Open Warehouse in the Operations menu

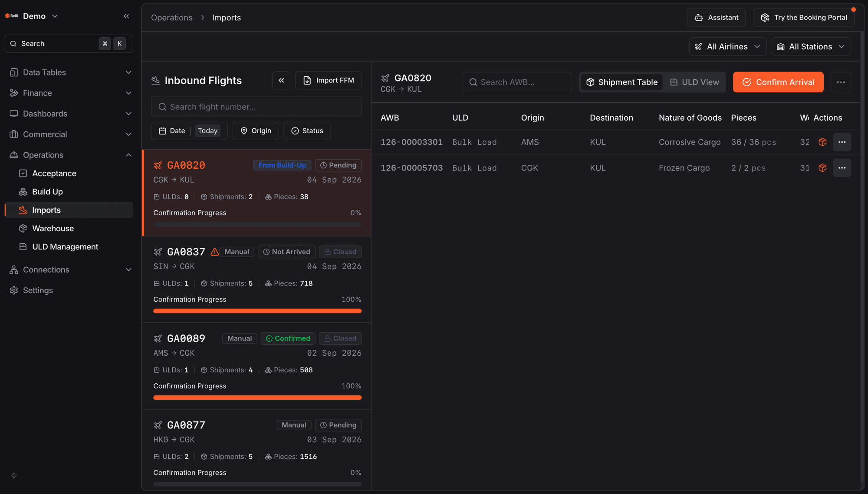pos(69,229)
